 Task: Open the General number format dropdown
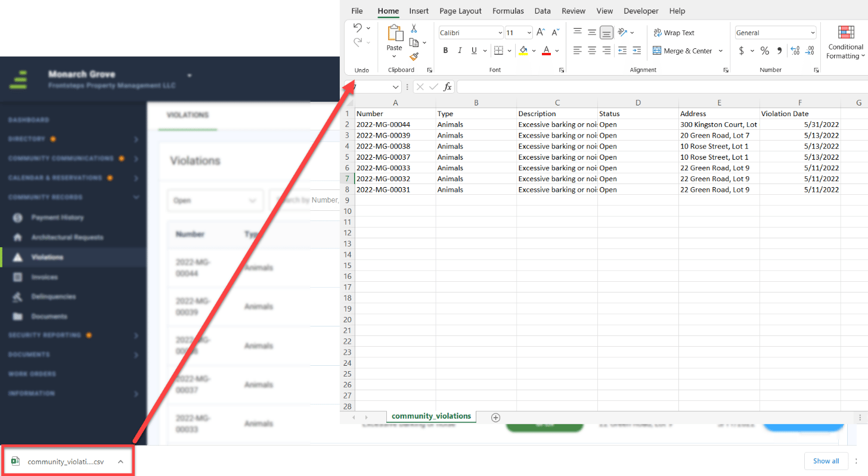pos(813,33)
